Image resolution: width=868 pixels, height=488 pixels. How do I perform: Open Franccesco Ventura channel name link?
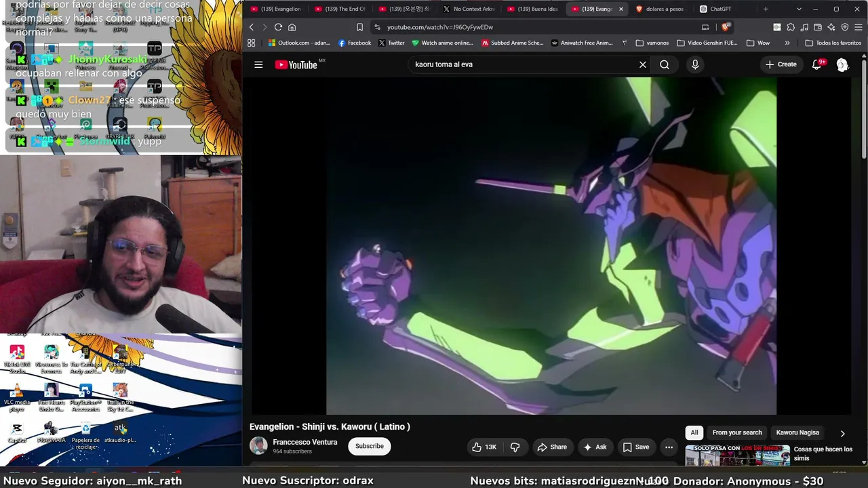tap(304, 442)
